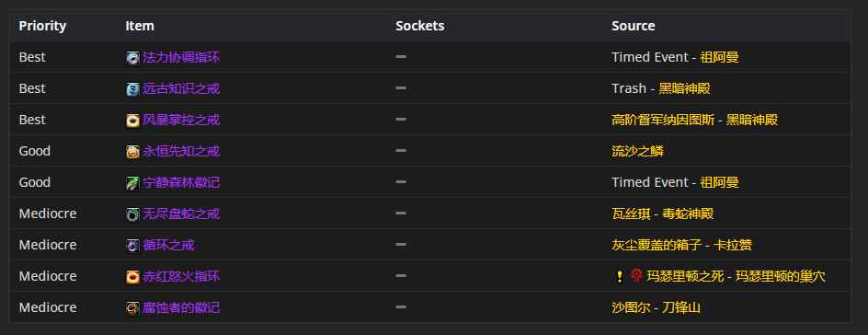Click the Priority column header
This screenshot has width=868, height=335.
[42, 26]
